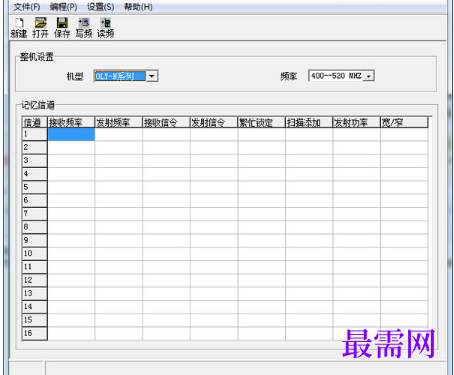Click the 繁忙锁定 column header
This screenshot has height=375, width=454.
coord(261,122)
